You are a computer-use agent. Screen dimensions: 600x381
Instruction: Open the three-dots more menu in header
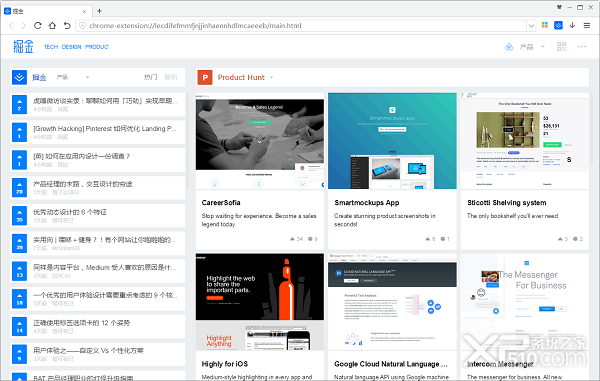(x=582, y=47)
